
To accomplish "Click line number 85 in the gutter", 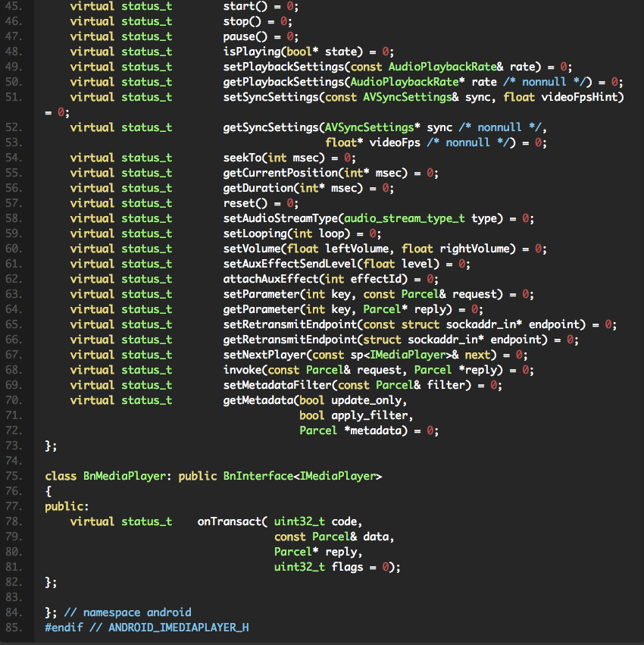I will click(14, 628).
